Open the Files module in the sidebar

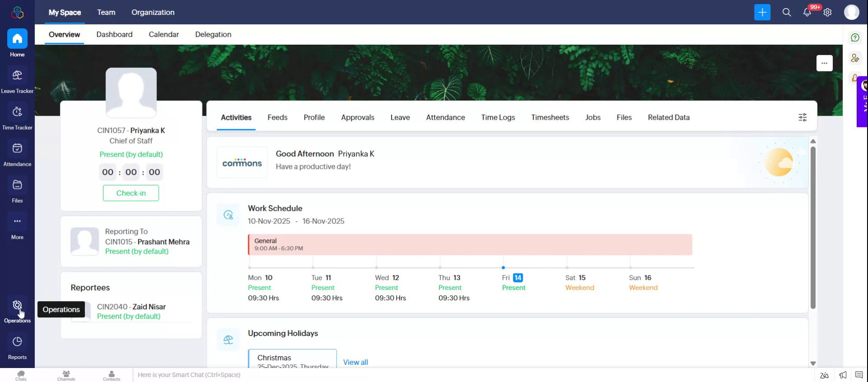(17, 190)
